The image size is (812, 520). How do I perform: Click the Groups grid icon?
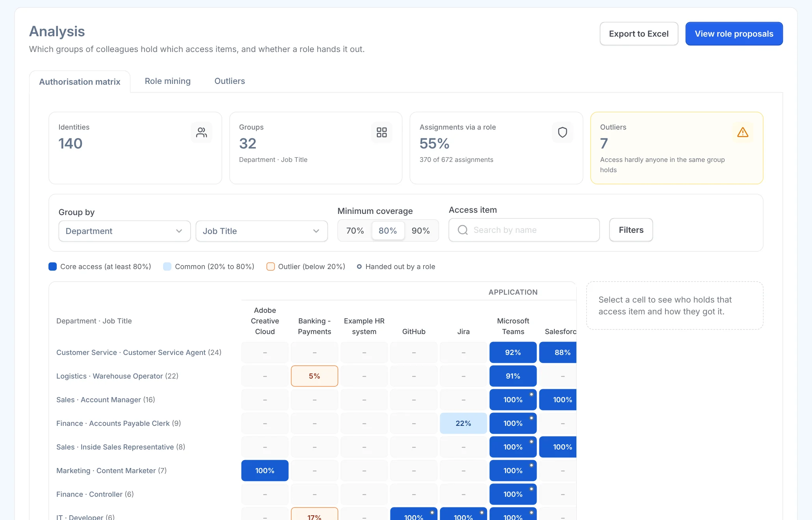click(381, 132)
